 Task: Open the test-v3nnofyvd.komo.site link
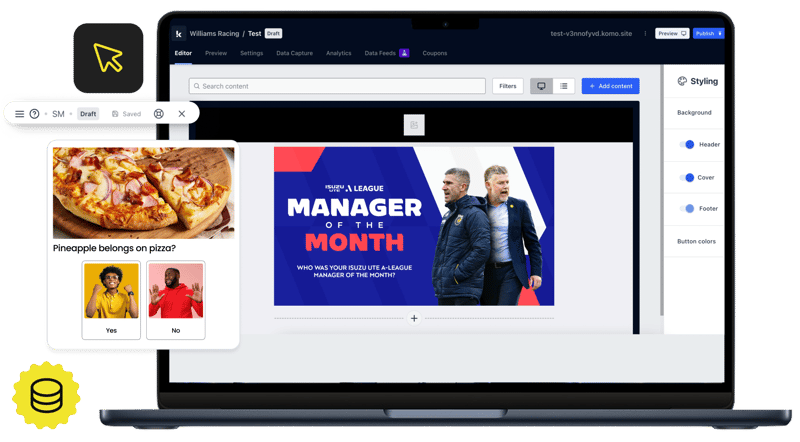tap(591, 34)
